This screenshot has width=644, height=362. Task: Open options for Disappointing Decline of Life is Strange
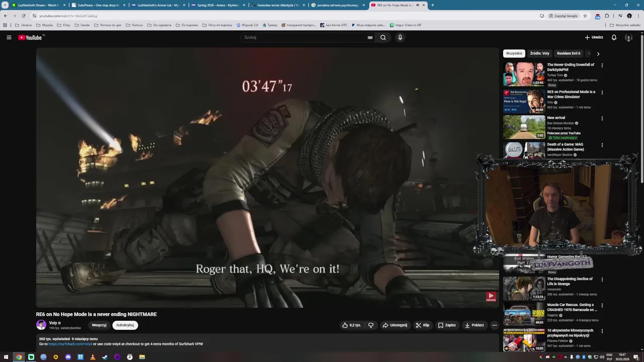602,279
